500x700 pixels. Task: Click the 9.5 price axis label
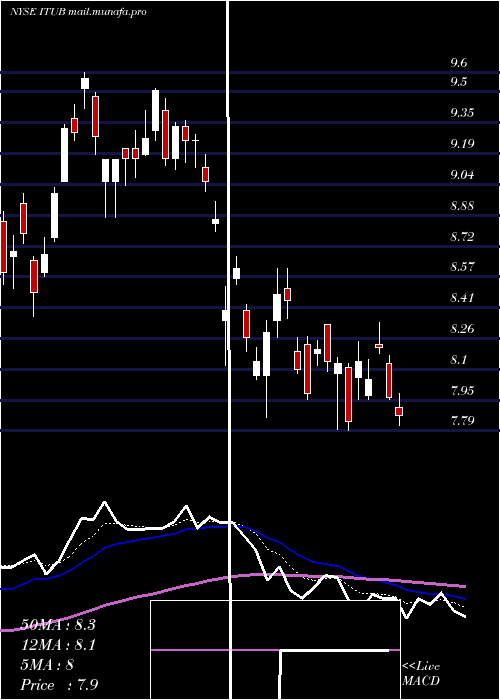(x=458, y=82)
